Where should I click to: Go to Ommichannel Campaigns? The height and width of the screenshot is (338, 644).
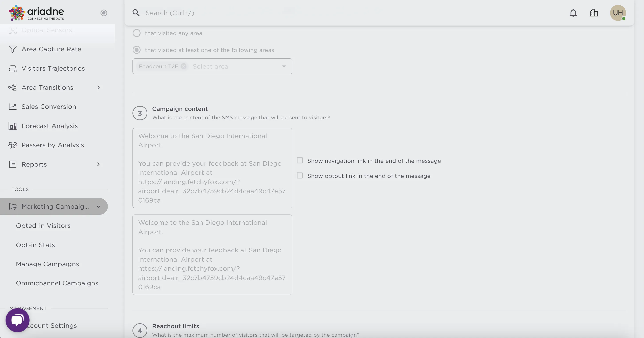point(57,283)
